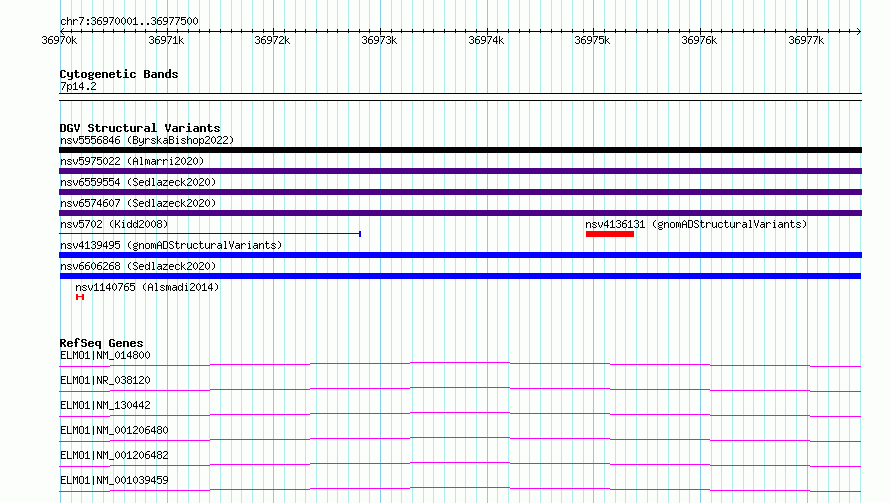Viewport: 890px width, 503px height.
Task: Click the 36972k ruler tick label
Action: [272, 40]
